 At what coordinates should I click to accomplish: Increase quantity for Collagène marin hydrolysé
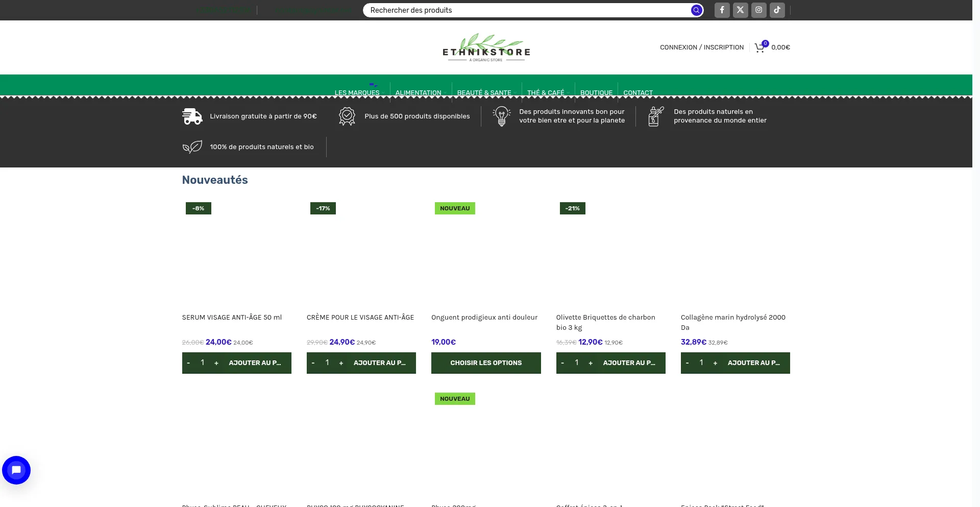715,363
